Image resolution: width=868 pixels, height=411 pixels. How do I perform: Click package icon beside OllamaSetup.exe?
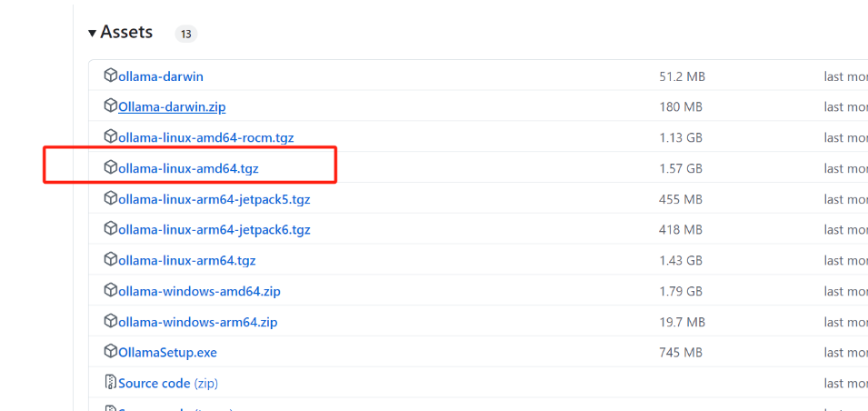click(111, 351)
